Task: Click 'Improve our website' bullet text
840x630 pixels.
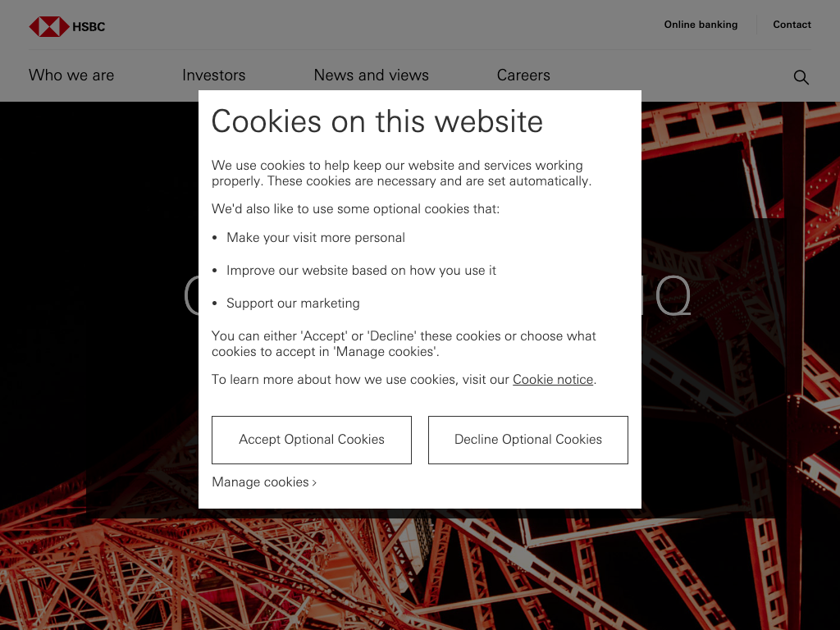Action: (x=361, y=271)
